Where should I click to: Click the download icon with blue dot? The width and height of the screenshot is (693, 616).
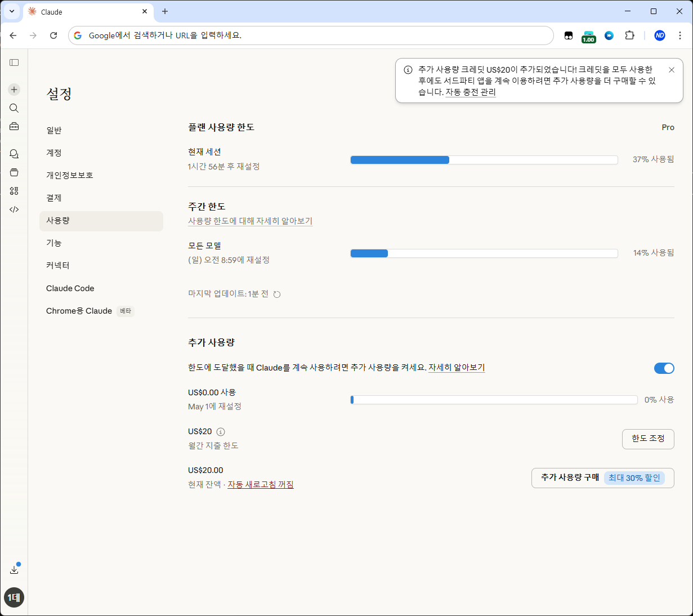[x=14, y=569]
